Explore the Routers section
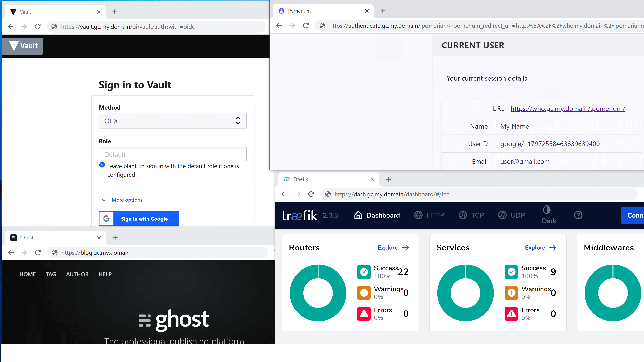The width and height of the screenshot is (644, 362). pos(393,248)
